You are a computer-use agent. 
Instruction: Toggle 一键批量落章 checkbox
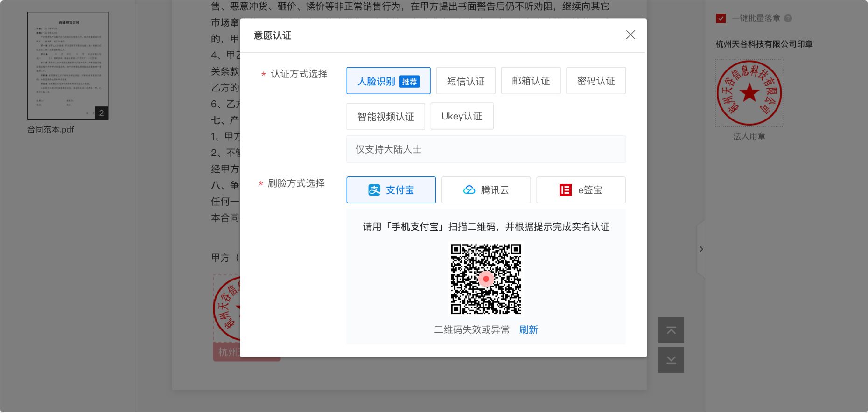click(x=721, y=19)
